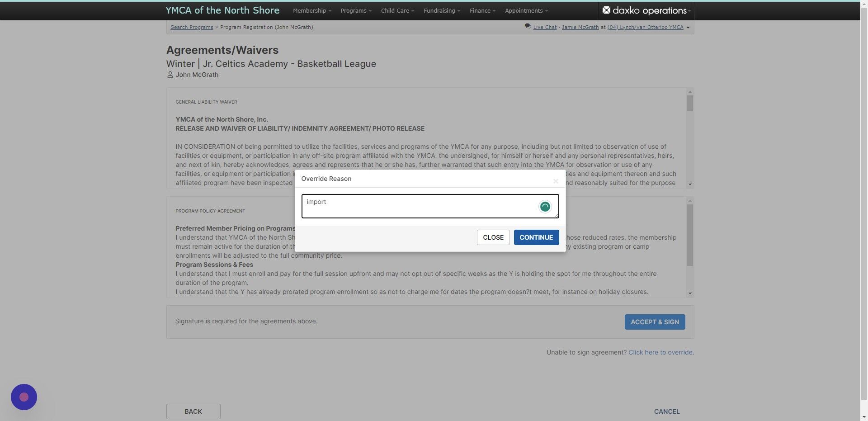Close the Override Reason dialog with X
Screen dimensions: 868x421
[x=556, y=181]
